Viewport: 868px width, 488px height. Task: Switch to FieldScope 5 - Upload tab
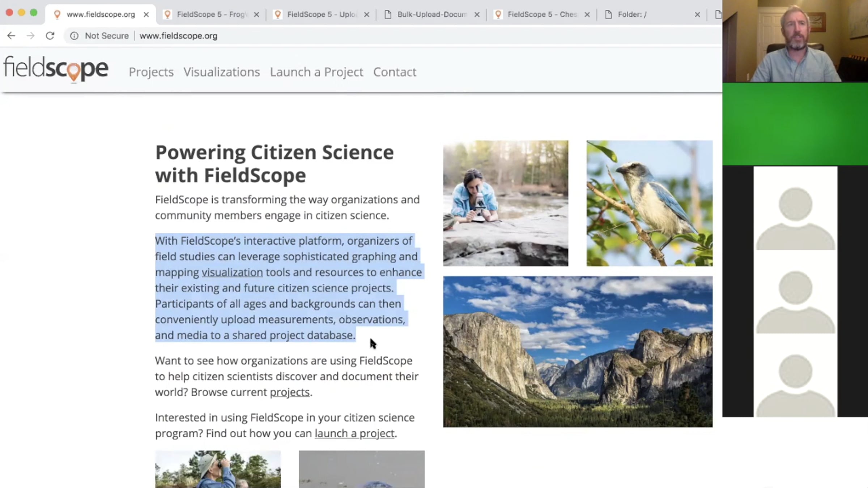coord(322,14)
